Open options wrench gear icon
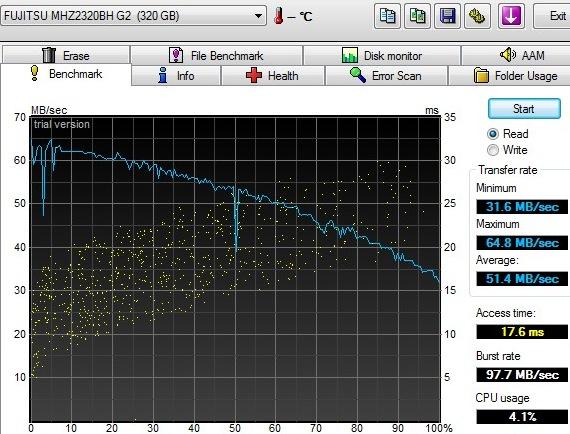 coord(478,16)
